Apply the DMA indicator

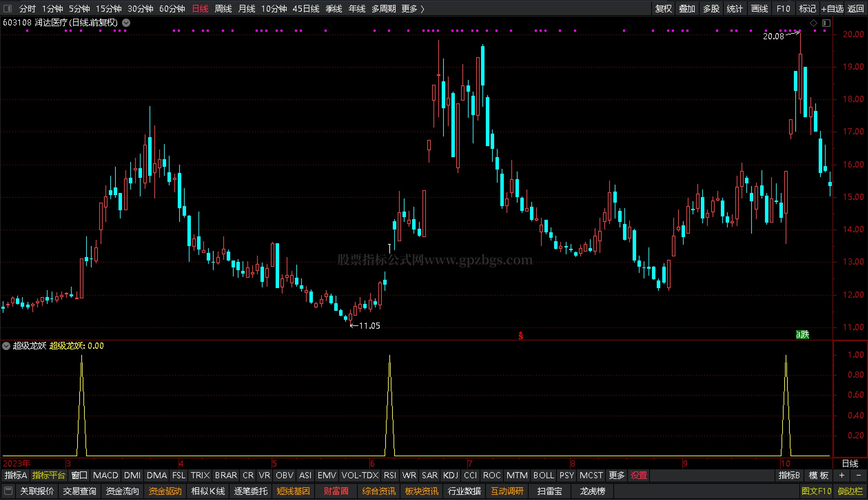(157, 476)
